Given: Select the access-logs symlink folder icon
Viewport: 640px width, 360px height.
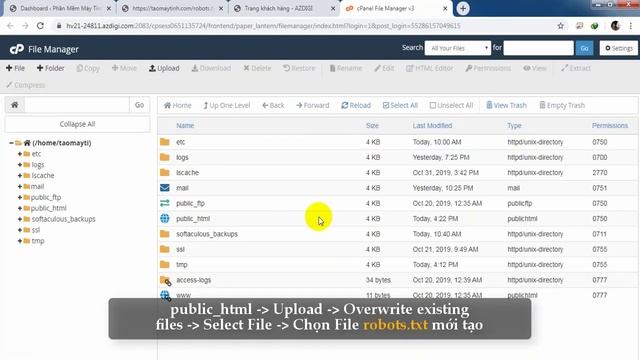Looking at the screenshot, I should coord(165,280).
